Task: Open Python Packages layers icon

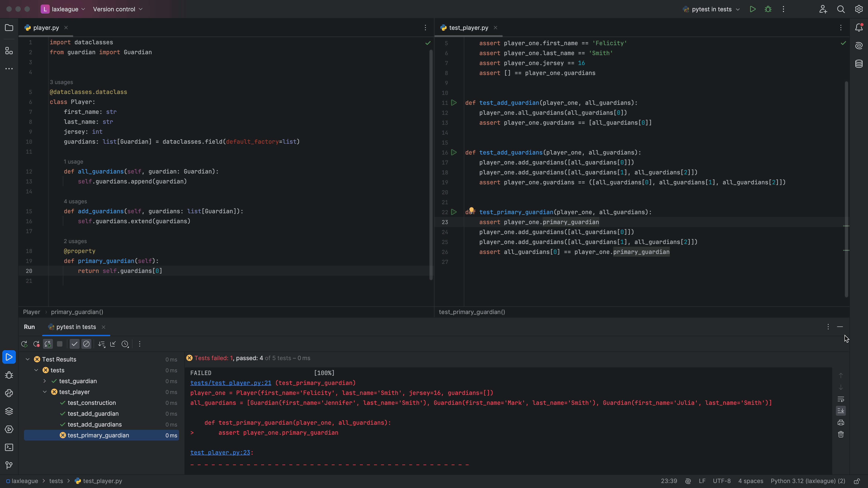Action: coord(9,411)
